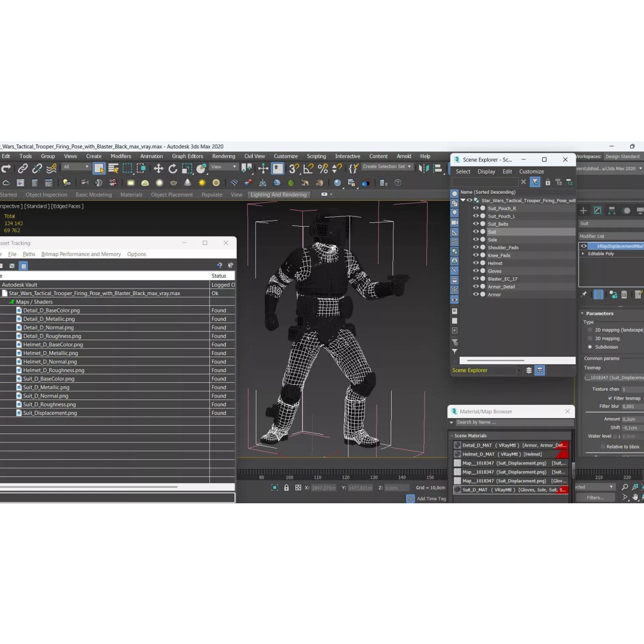Open the Design Standard workspaces dropdown

624,156
